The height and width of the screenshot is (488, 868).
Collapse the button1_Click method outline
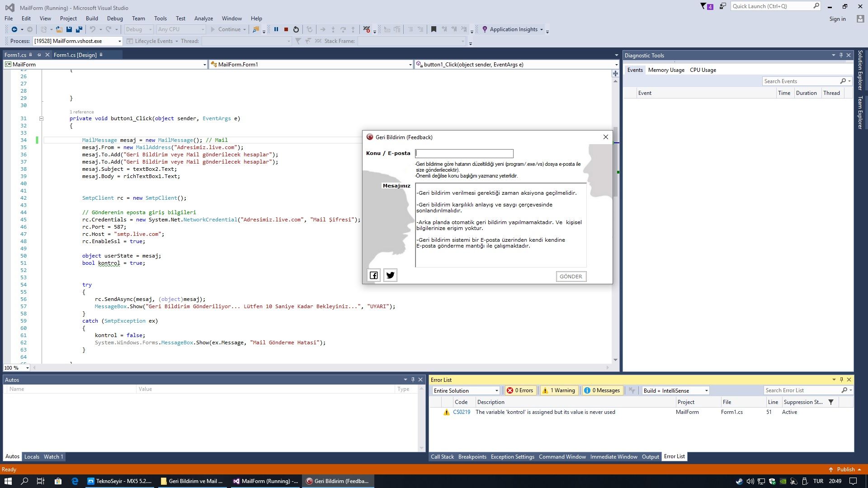[41, 119]
